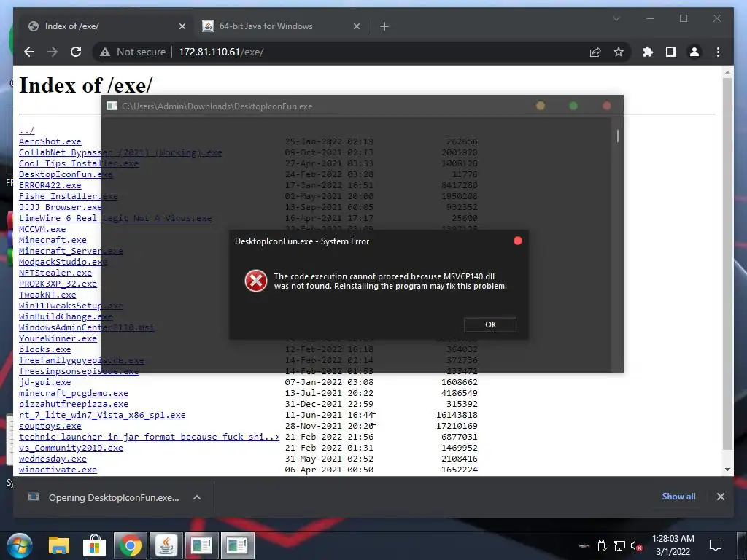Open the Chrome profile avatar
This screenshot has height=560, width=747.
(694, 52)
